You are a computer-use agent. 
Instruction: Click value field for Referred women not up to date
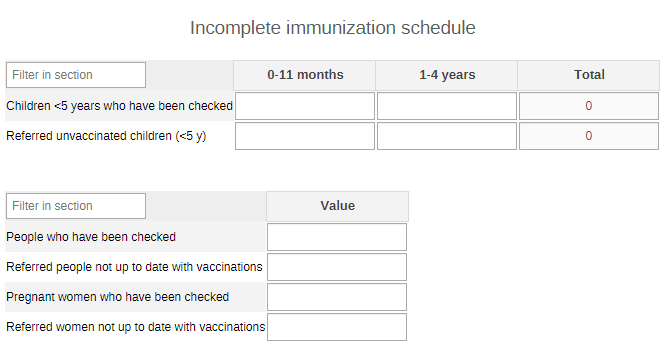coord(337,327)
